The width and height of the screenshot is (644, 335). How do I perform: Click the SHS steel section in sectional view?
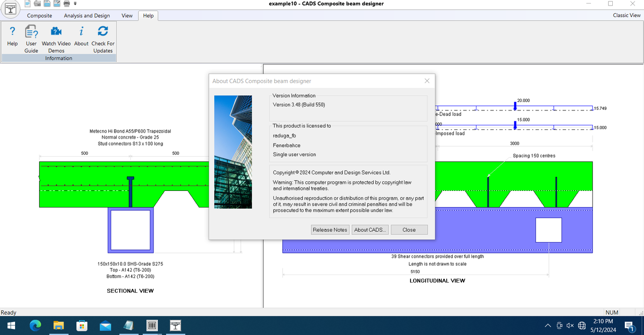pos(130,230)
